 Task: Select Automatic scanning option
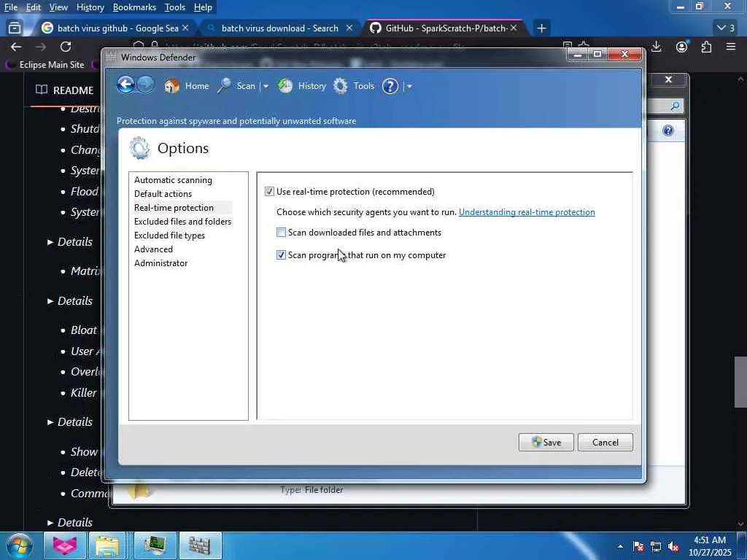pyautogui.click(x=173, y=180)
